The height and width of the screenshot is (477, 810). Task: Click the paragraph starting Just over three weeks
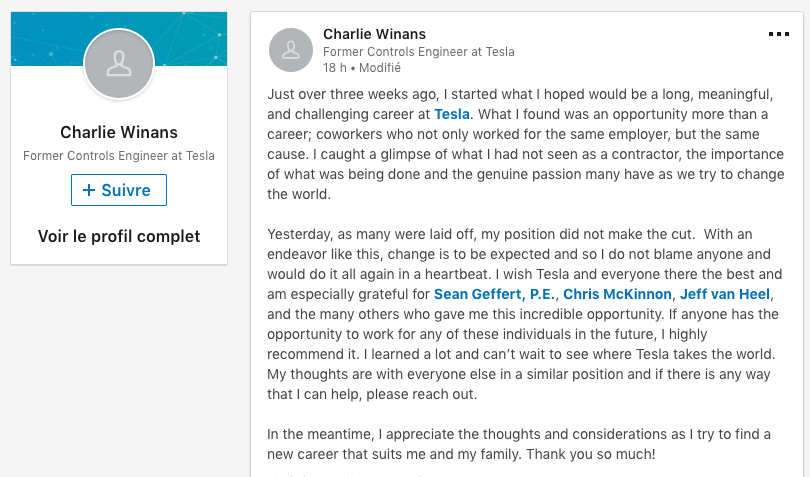526,144
